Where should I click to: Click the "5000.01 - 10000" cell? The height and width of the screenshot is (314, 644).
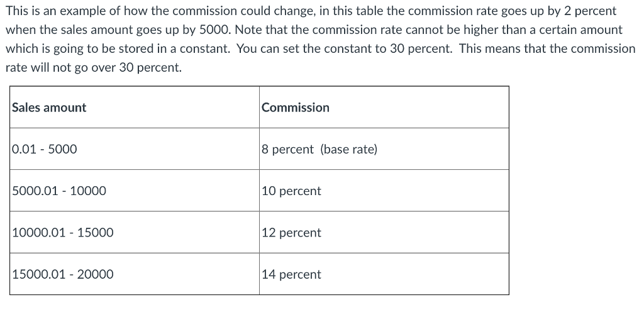tap(135, 191)
